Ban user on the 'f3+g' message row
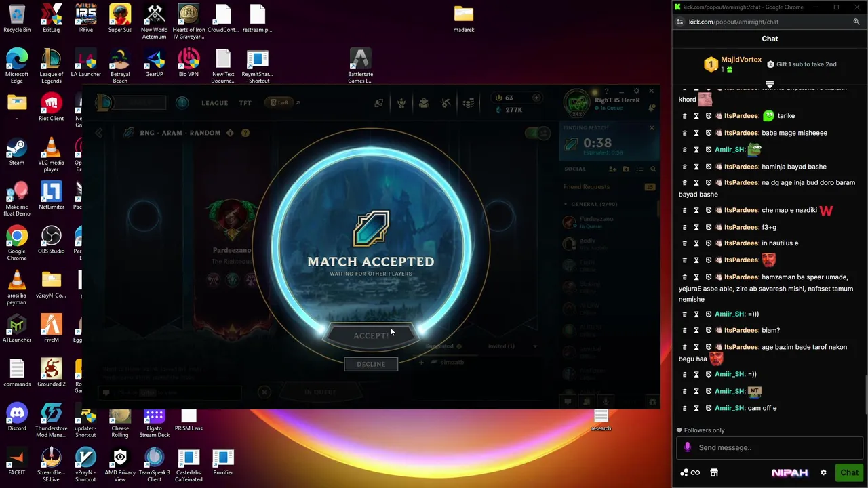 point(709,227)
